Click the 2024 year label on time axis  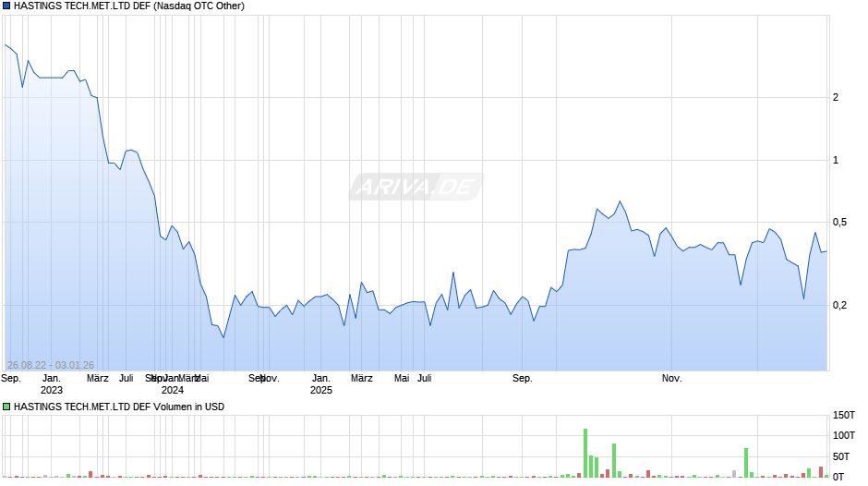click(x=172, y=390)
